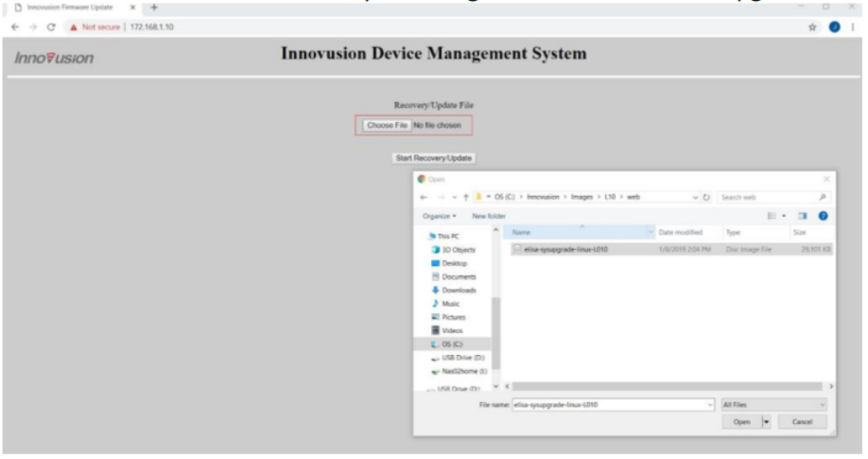Click the Cancel button
Image resolution: width=868 pixels, height=459 pixels.
(x=802, y=422)
